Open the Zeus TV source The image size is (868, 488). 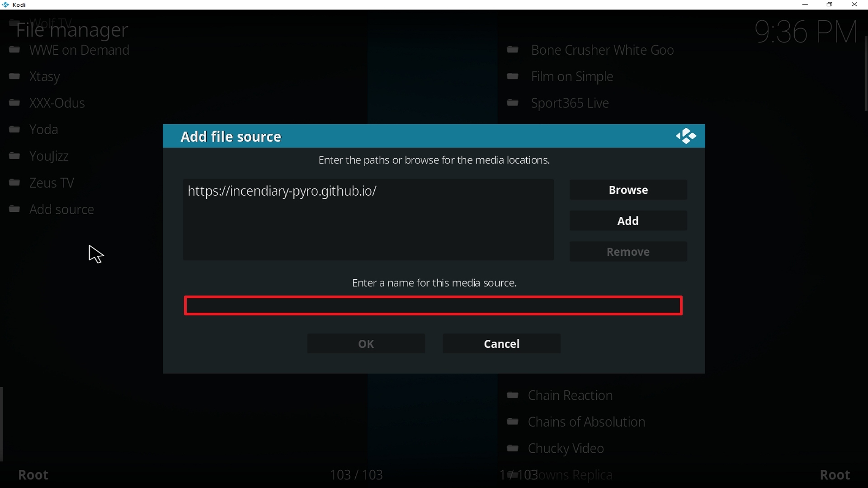[52, 183]
